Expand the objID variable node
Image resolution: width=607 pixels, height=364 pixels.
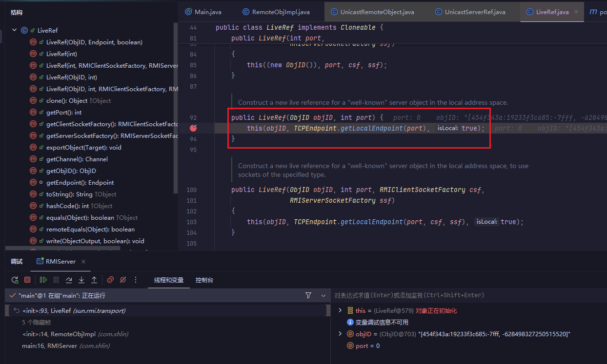click(341, 334)
